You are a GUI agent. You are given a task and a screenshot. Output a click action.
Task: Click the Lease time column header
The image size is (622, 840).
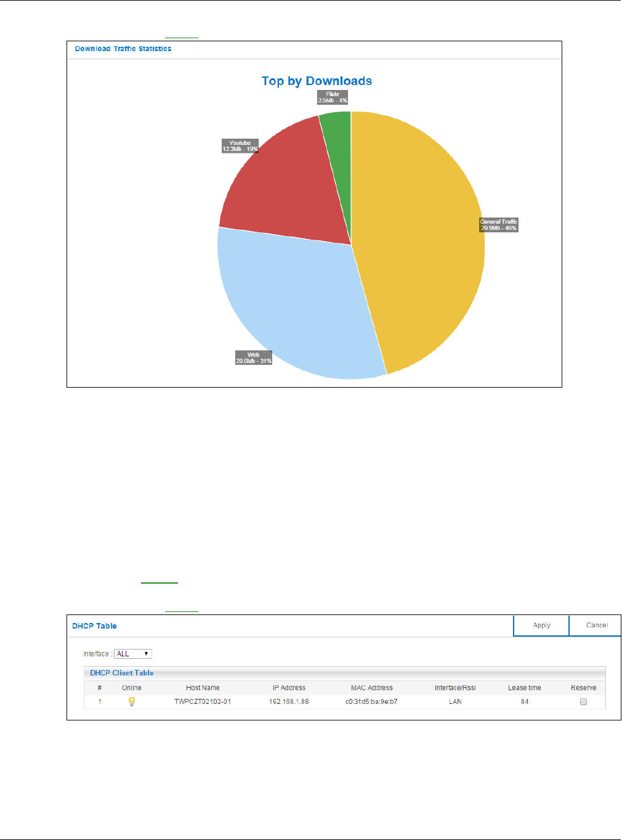pos(525,688)
